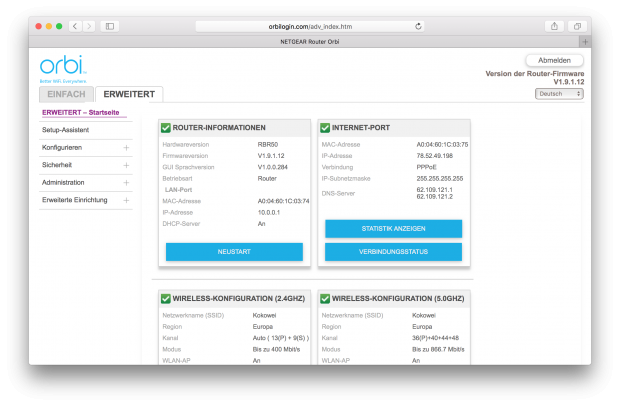Image resolution: width=620 pixels, height=406 pixels.
Task: Click the DNS server 62.109.121.1
Action: click(435, 190)
